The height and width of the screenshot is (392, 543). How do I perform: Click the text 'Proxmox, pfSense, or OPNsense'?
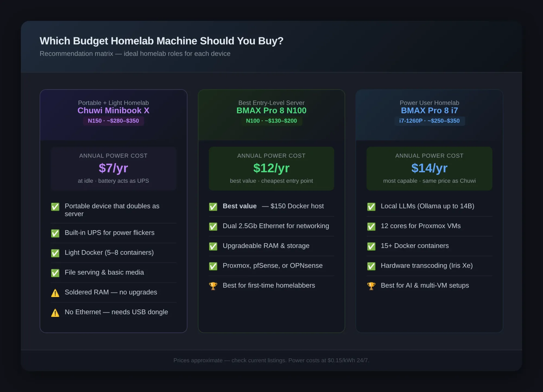(273, 266)
